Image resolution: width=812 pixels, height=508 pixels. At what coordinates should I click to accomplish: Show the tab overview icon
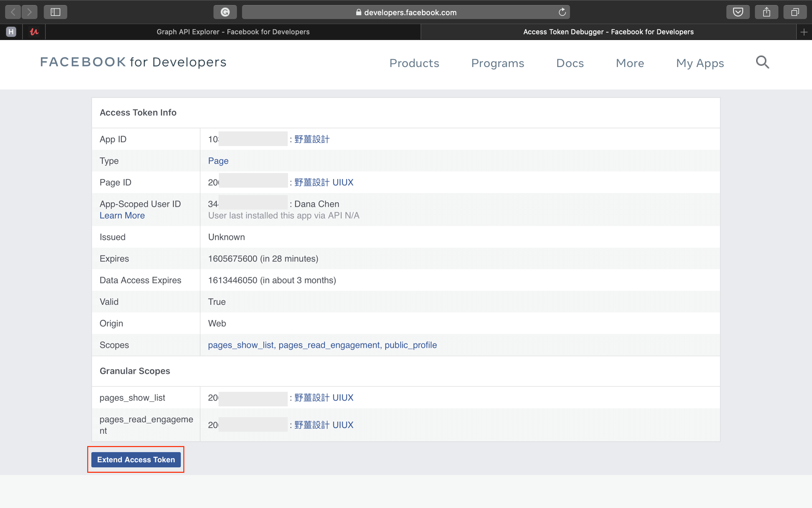point(795,12)
